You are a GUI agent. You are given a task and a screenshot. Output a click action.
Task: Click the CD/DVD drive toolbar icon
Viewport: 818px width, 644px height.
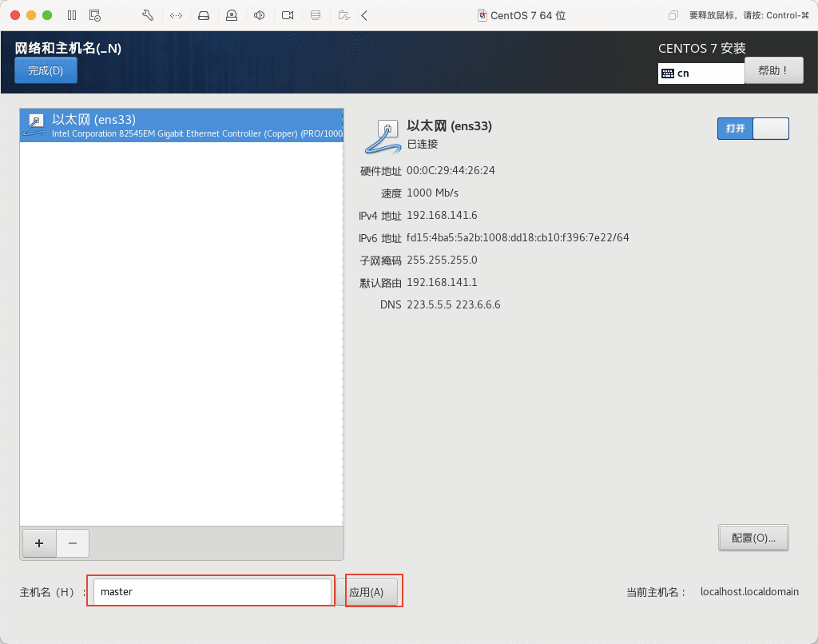(232, 15)
